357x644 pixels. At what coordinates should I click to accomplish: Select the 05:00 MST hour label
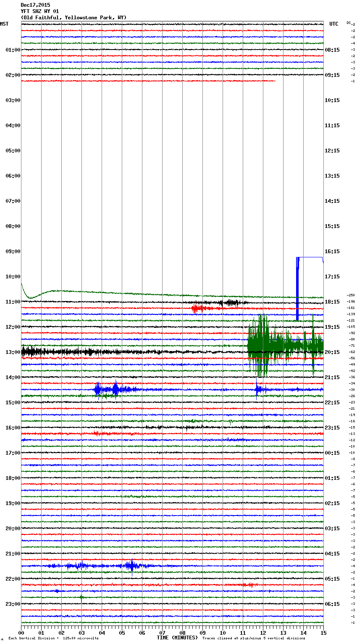pyautogui.click(x=13, y=151)
